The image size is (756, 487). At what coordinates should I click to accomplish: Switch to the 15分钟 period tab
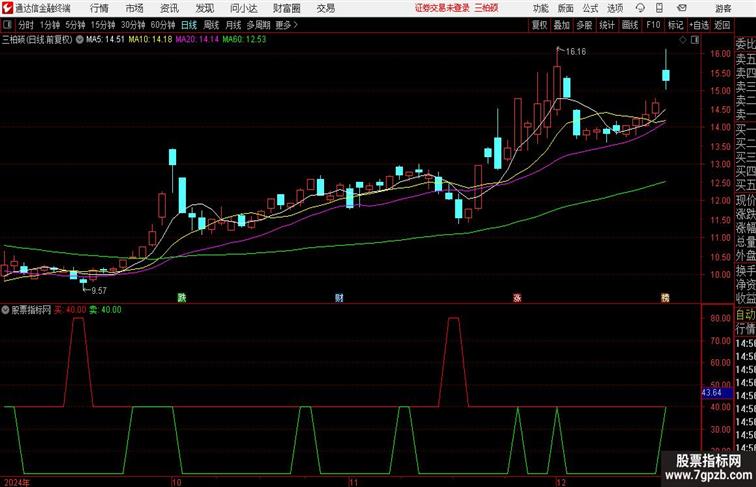tap(103, 25)
